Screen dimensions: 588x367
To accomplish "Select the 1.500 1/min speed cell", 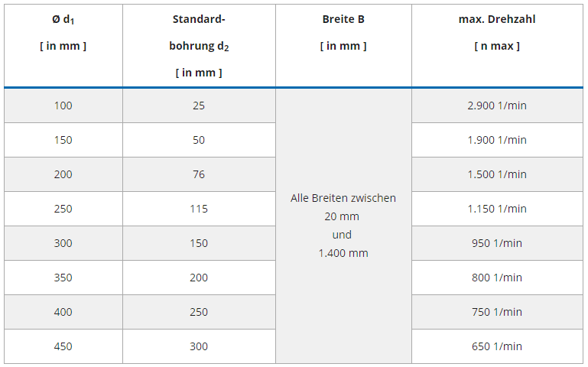I will pyautogui.click(x=497, y=174).
